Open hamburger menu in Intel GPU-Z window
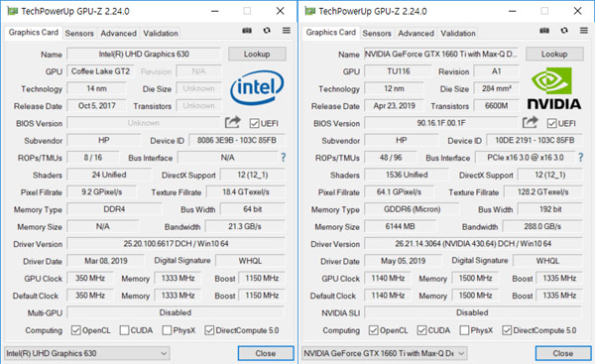This screenshot has width=595, height=364. pos(287,31)
